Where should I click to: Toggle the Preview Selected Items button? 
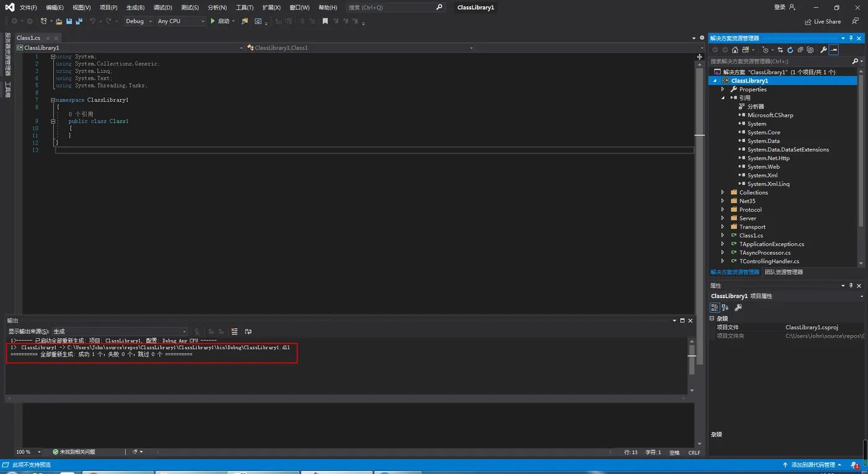coord(834,50)
